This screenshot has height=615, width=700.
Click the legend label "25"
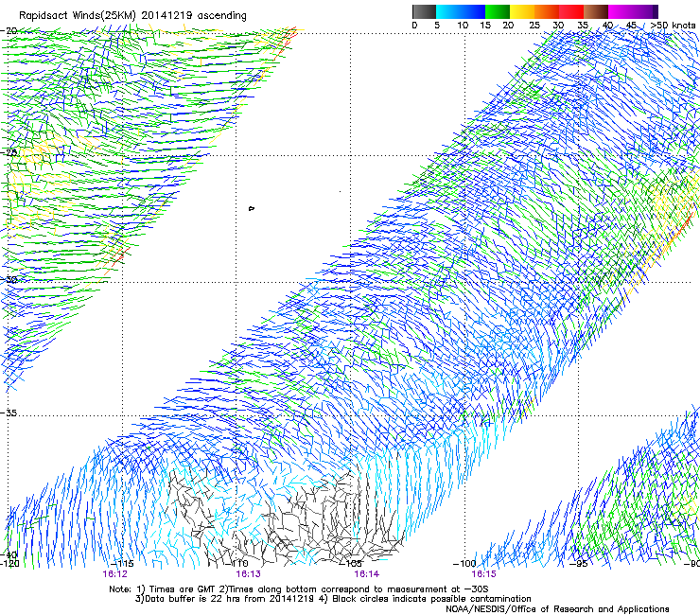tap(534, 25)
